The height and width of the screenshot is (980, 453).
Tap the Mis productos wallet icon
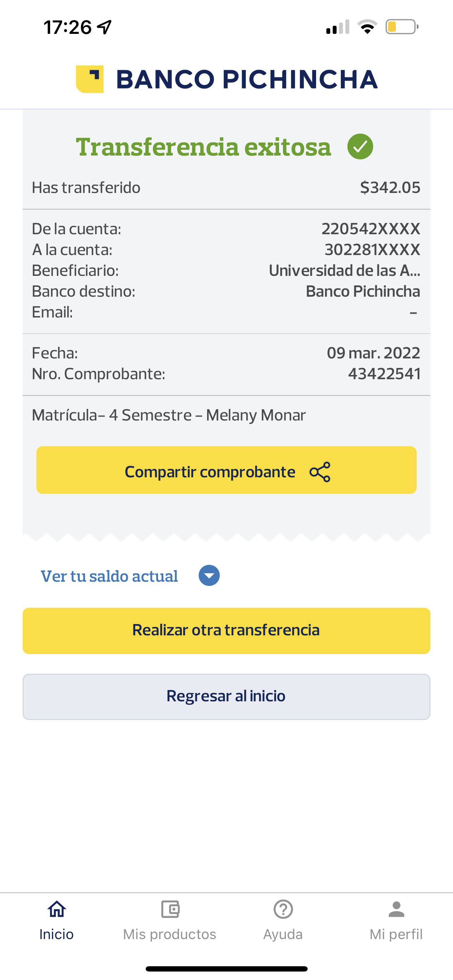(170, 909)
